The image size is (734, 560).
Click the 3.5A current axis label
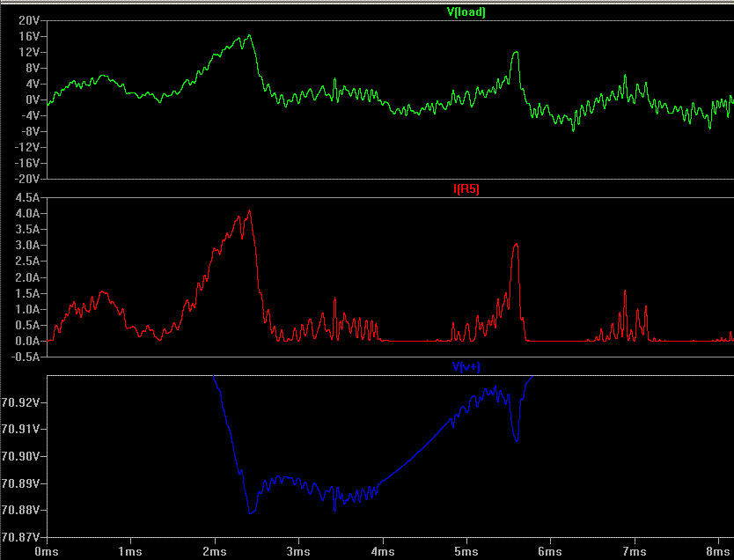27,230
